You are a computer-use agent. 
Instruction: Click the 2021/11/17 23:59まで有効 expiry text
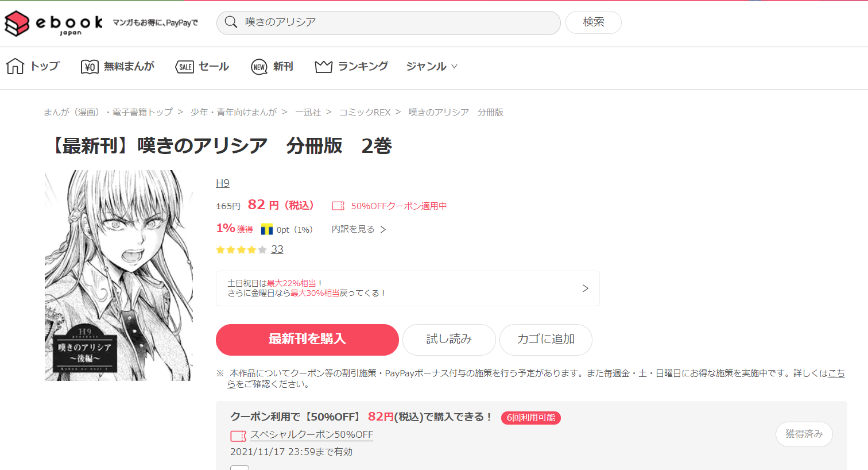[x=292, y=452]
